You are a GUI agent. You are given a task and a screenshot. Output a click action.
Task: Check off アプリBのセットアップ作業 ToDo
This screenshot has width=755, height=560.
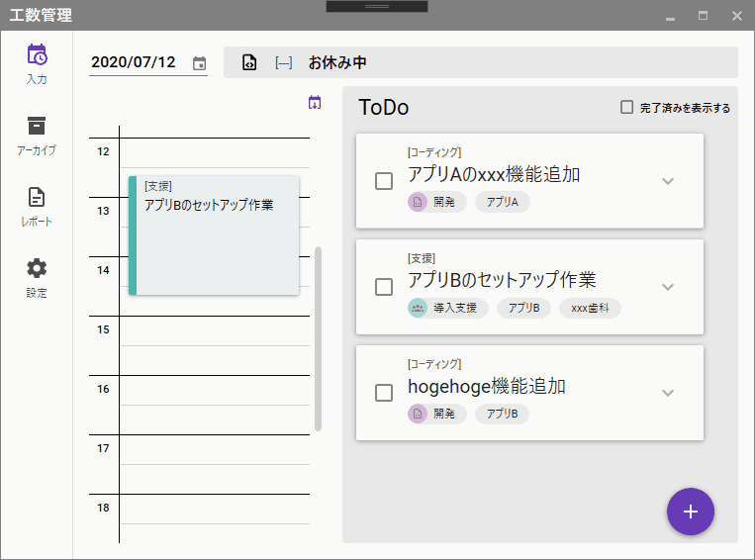384,287
